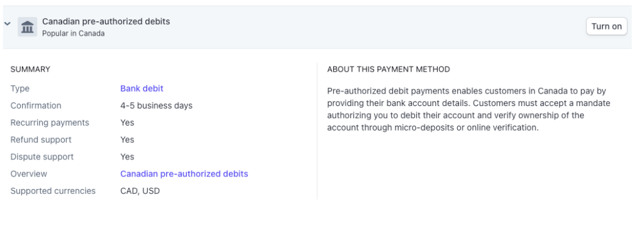Image resolution: width=644 pixels, height=231 pixels.
Task: Click the Overview row label
Action: 29,174
